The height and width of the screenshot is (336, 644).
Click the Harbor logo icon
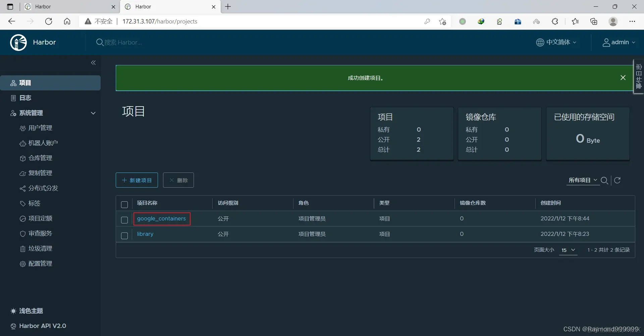(18, 43)
